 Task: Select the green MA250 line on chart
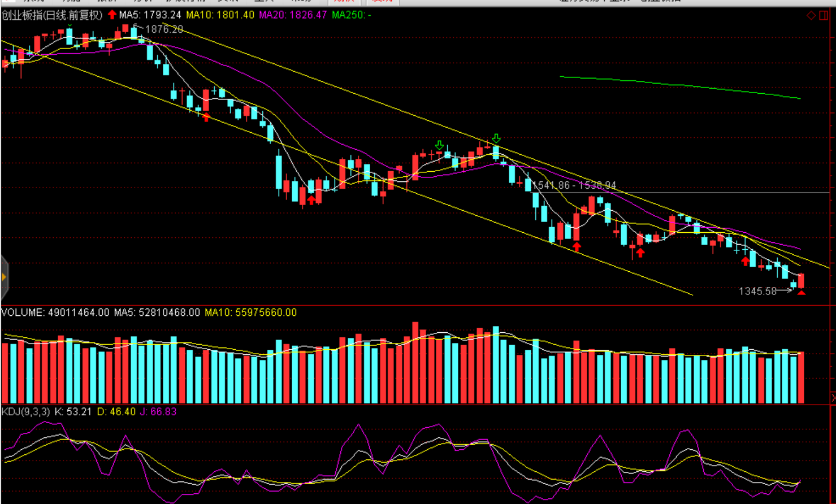point(678,85)
